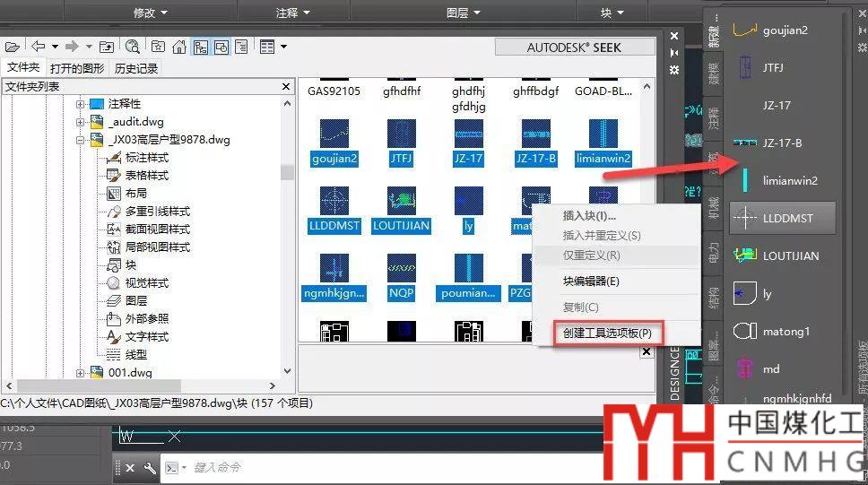Close the description pane below thumbnails
The image size is (868, 485).
647,351
